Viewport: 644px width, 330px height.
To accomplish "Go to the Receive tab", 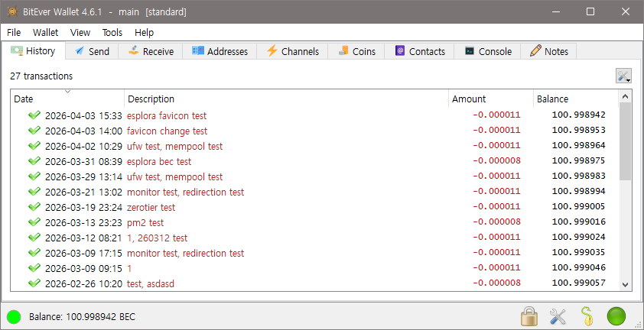I will click(150, 51).
